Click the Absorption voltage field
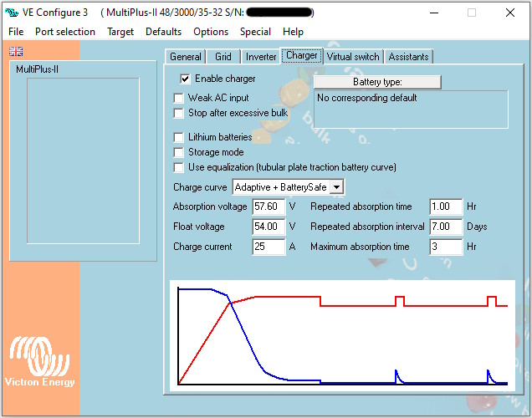The height and width of the screenshot is (418, 532). (268, 206)
